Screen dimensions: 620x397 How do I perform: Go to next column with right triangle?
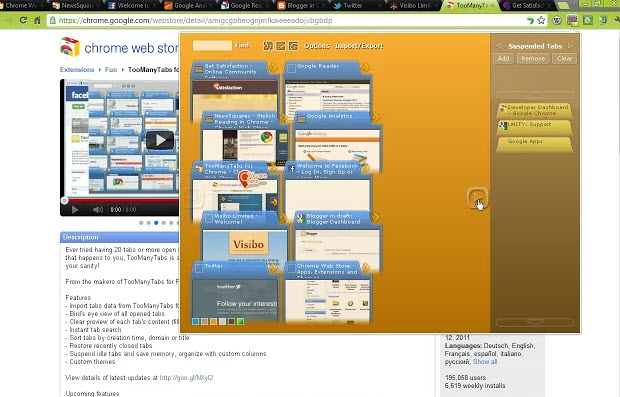click(571, 46)
